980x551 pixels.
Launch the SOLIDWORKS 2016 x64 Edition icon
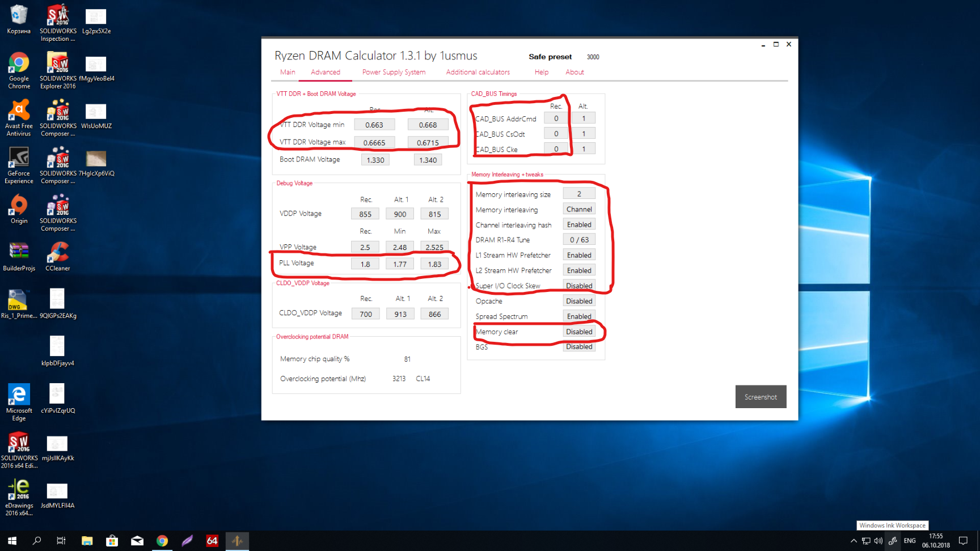(19, 450)
